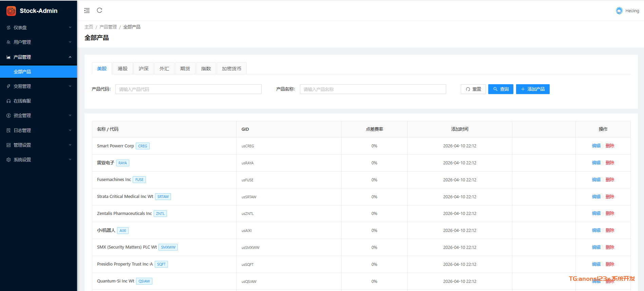Image resolution: width=644 pixels, height=291 pixels.
Task: Focus the 产品代码 input field
Action: click(188, 89)
